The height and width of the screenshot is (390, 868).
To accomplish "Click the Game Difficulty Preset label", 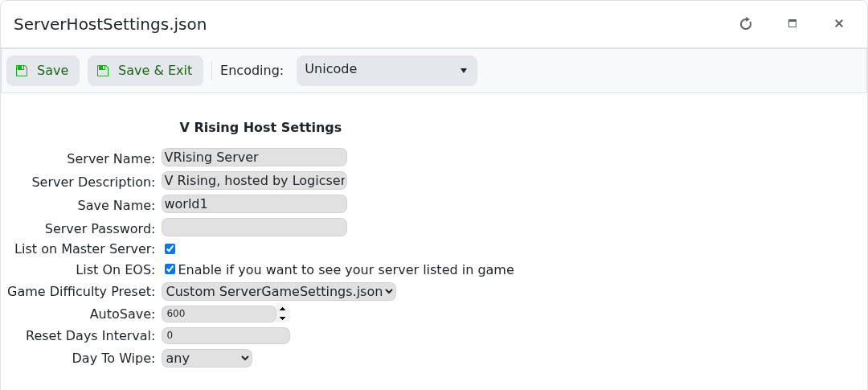I will pos(81,291).
